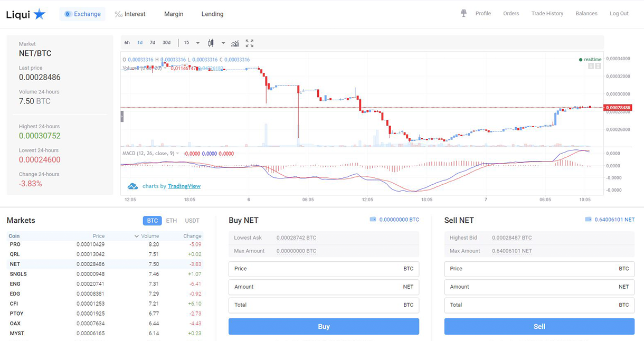The width and height of the screenshot is (644, 341).
Task: Click the Buy NET Price input field
Action: pos(324,269)
